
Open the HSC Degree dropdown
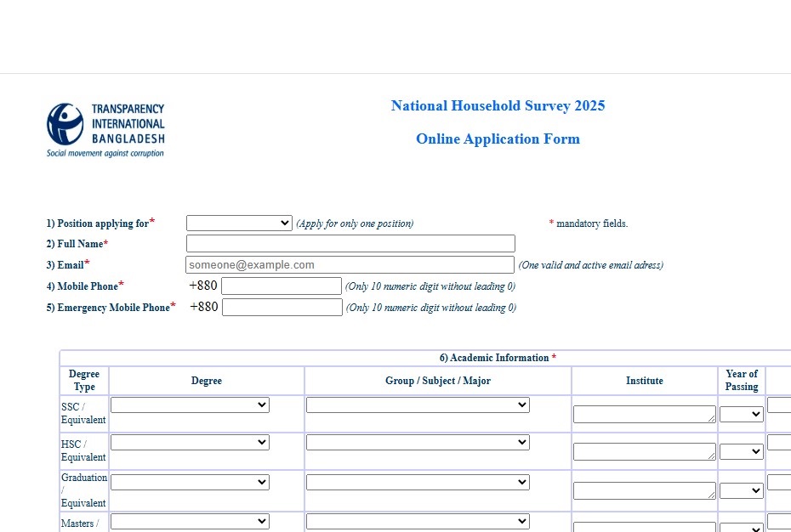coord(190,443)
